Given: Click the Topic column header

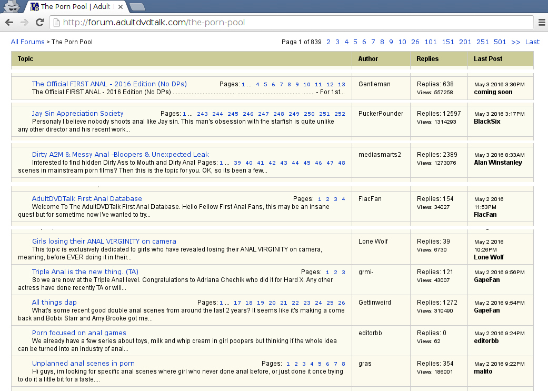Looking at the screenshot, I should (25, 59).
